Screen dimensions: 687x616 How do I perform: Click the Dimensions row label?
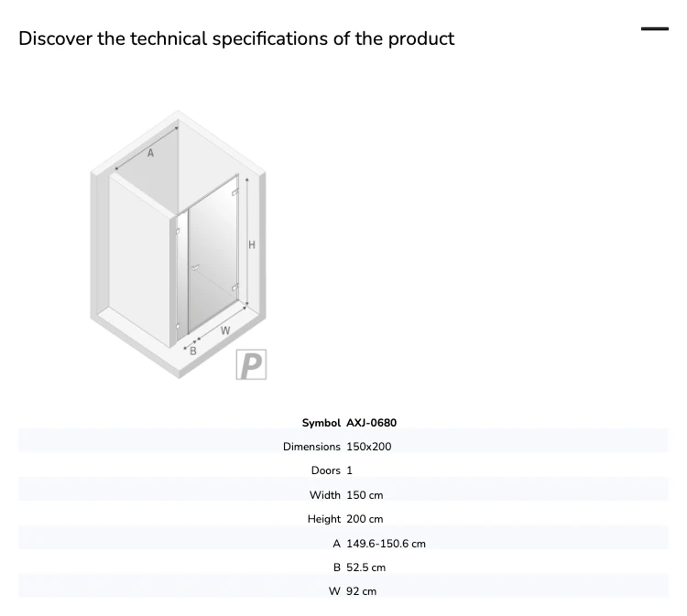311,447
